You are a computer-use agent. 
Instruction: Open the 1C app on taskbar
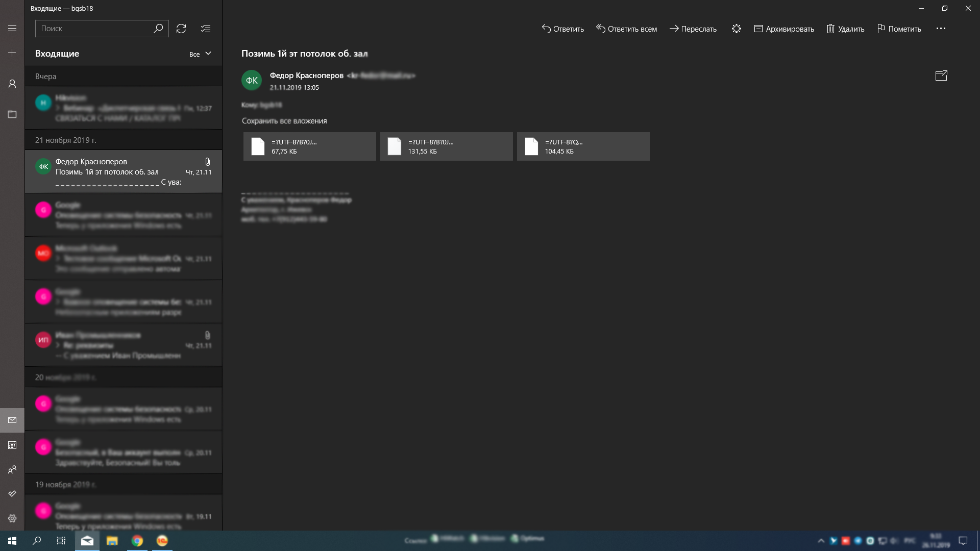pyautogui.click(x=162, y=541)
